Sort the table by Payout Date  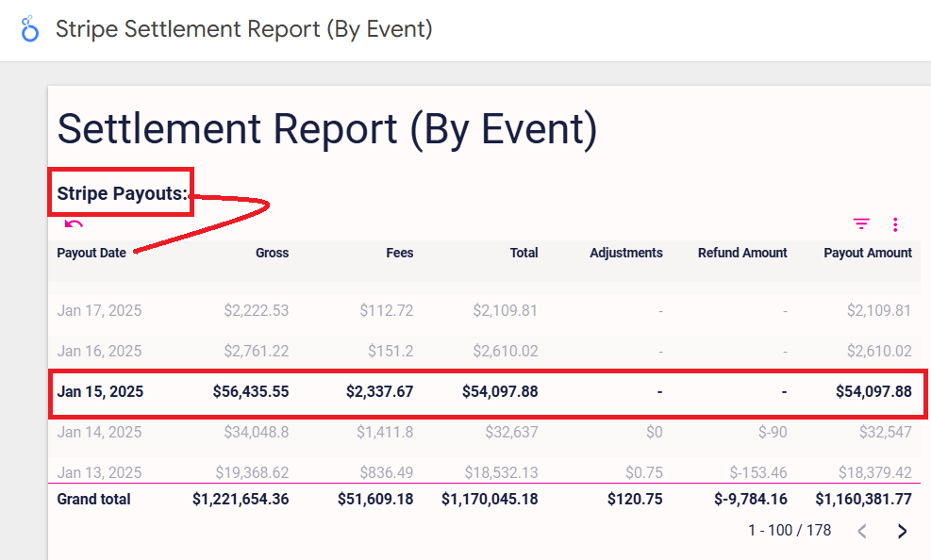[91, 253]
